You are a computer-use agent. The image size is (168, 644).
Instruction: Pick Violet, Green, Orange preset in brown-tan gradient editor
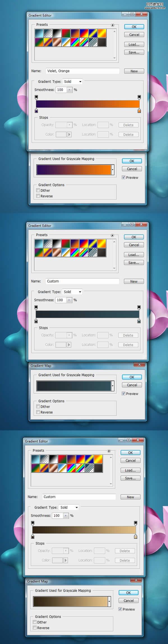[35, 468]
